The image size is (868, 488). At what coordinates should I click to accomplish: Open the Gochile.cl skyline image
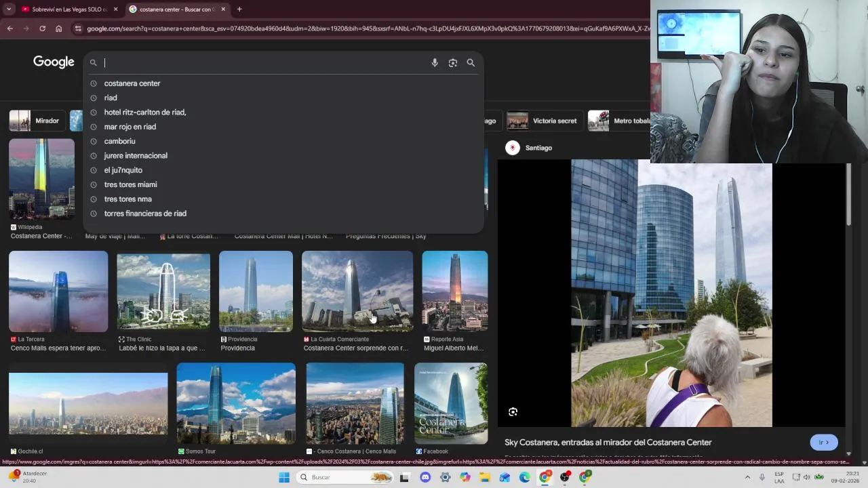(x=88, y=403)
